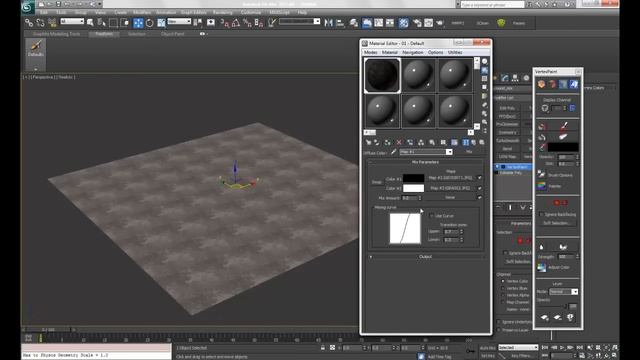The height and width of the screenshot is (360, 640).
Task: Open the Modify tab in command panel
Action: [505, 78]
